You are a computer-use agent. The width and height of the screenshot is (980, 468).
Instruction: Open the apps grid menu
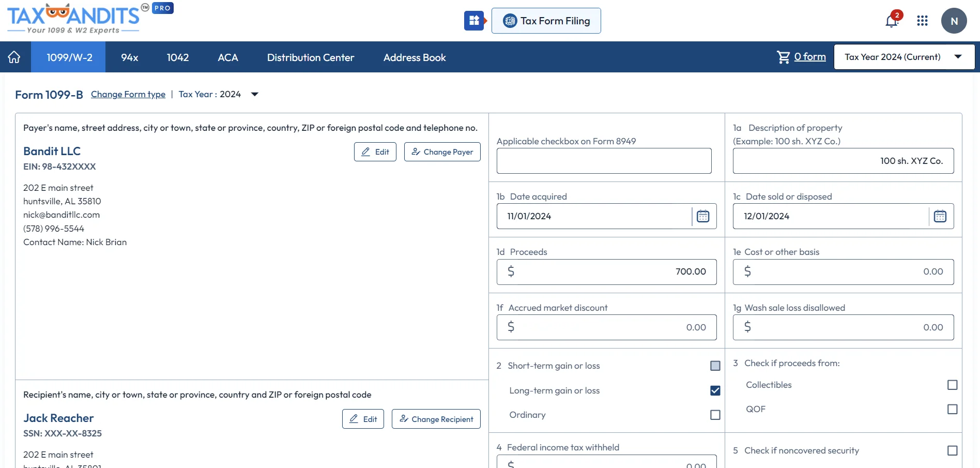922,21
